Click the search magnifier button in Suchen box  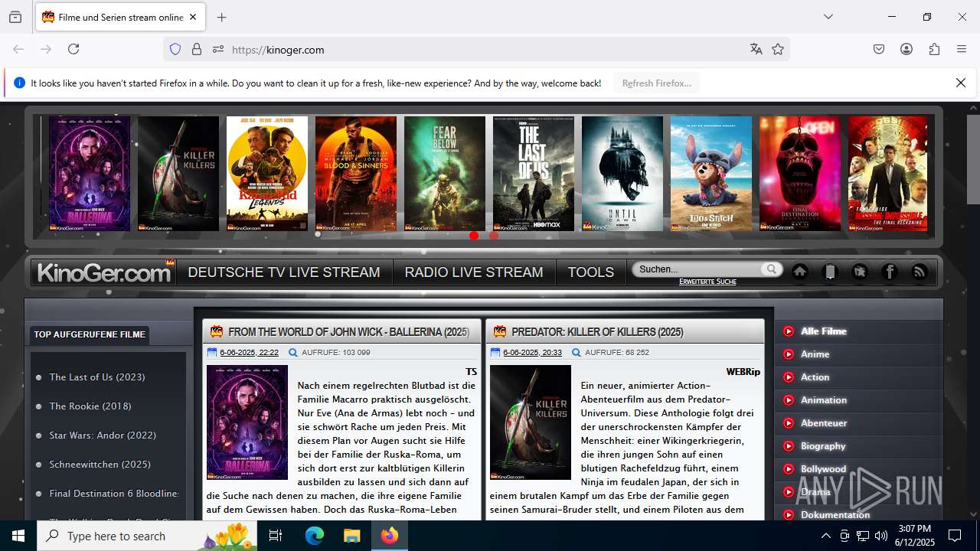771,269
